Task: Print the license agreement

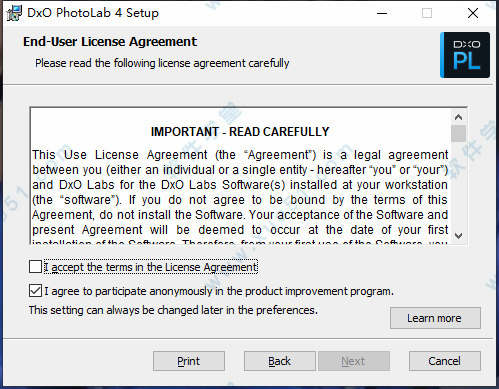Action: point(189,361)
